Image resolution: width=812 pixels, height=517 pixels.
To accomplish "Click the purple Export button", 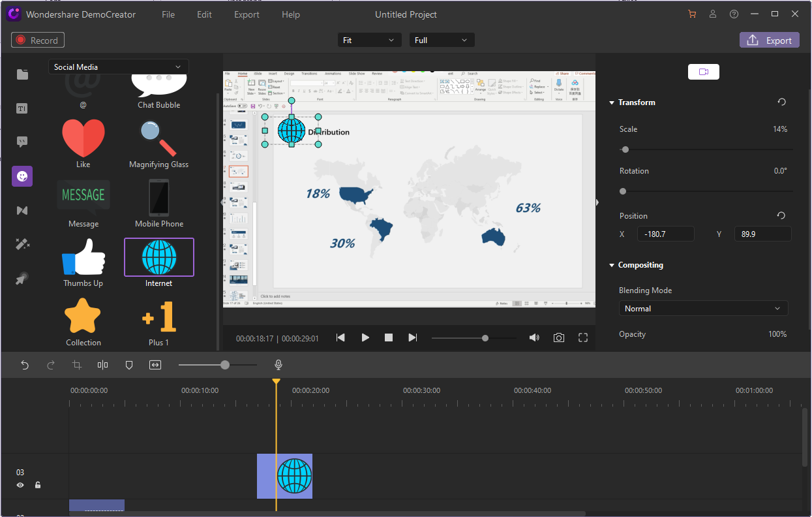I will coord(769,40).
